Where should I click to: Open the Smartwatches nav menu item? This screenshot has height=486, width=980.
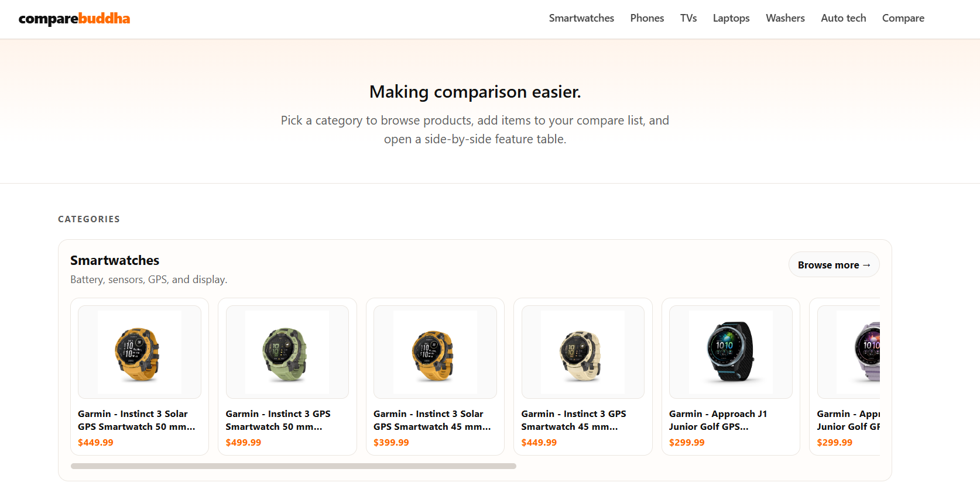point(581,18)
